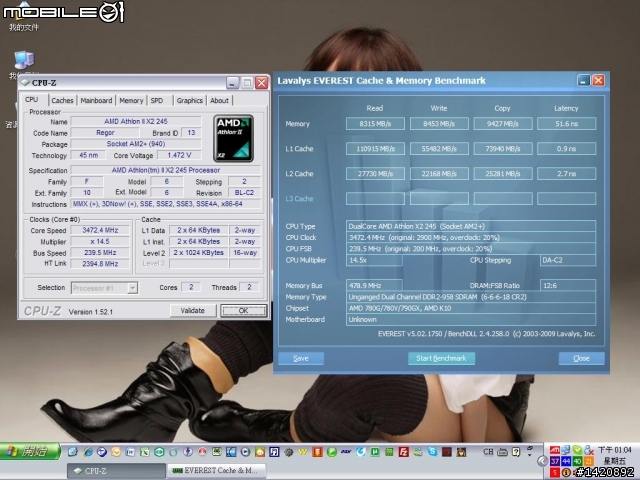Click the Memory Read 8315 MB/s value
This screenshot has height=480, width=640.
375,124
